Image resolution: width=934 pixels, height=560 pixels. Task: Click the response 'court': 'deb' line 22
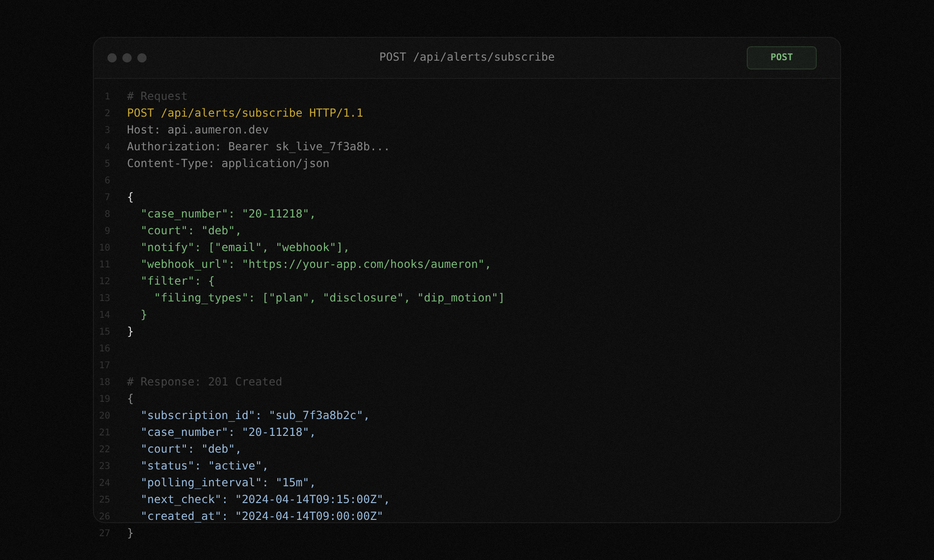191,449
